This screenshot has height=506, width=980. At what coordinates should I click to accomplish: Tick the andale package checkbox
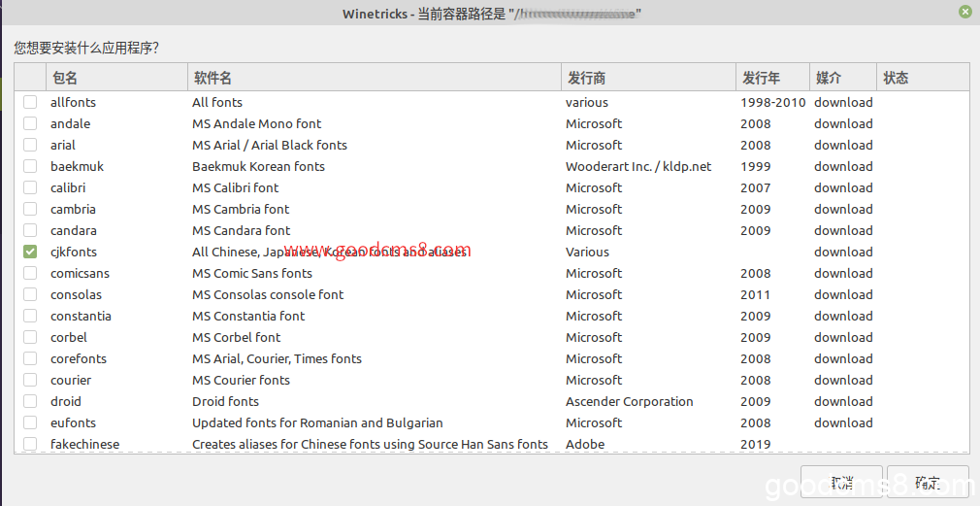(x=30, y=123)
